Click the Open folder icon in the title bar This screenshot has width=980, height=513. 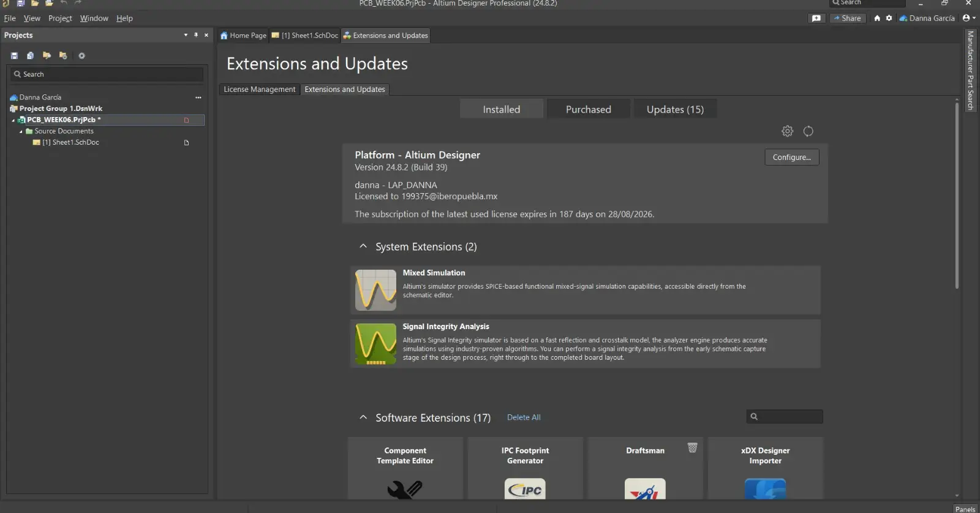point(35,3)
